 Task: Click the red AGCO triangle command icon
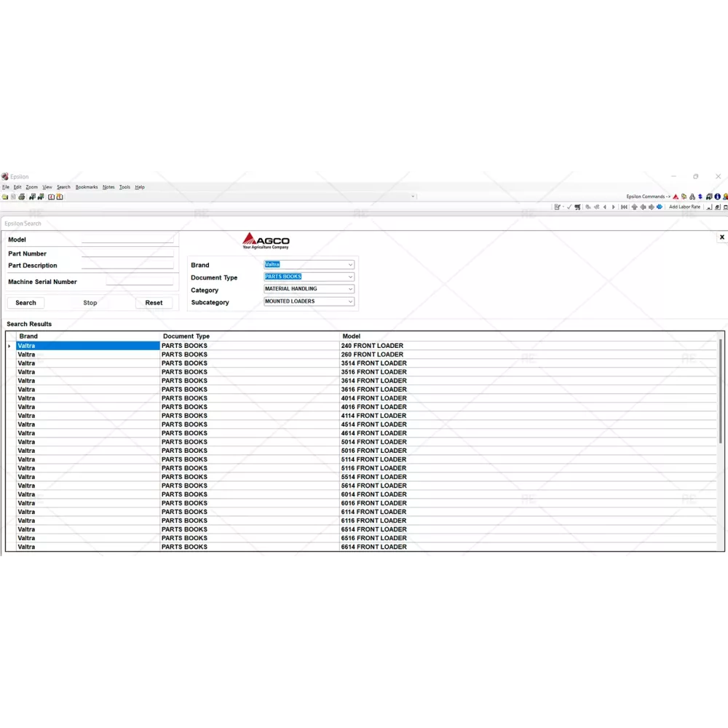(676, 197)
